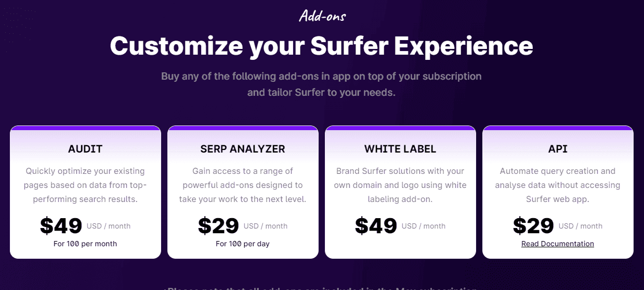Click the $49 price in the White Label card
Image resolution: width=644 pixels, height=290 pixels.
pyautogui.click(x=376, y=226)
